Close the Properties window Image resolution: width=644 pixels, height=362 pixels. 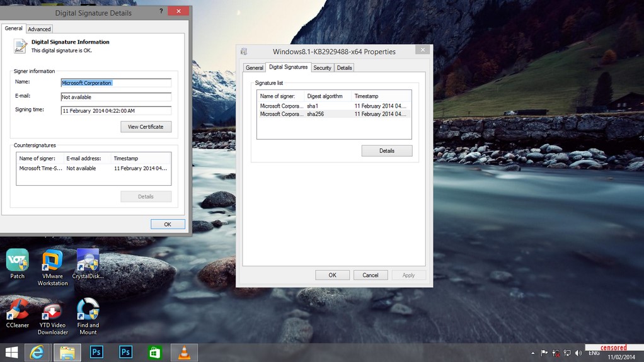(x=423, y=50)
